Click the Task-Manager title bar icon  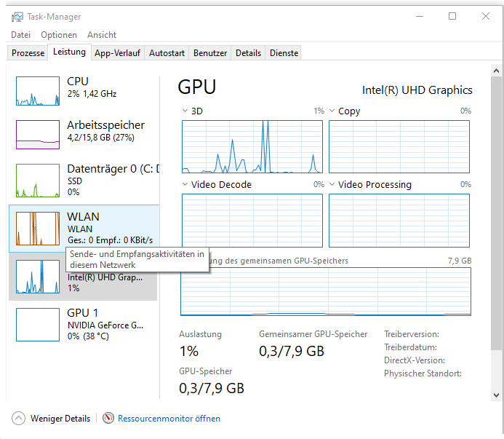coord(17,17)
